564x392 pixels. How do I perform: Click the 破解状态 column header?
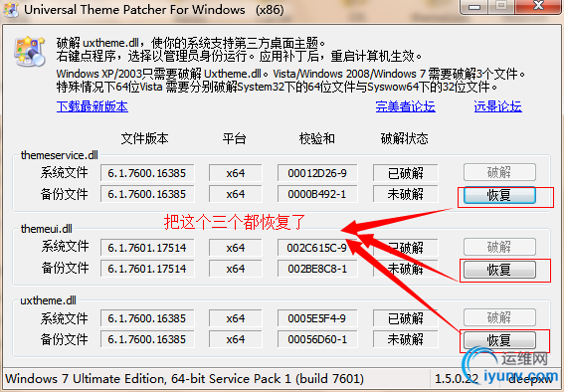[405, 138]
